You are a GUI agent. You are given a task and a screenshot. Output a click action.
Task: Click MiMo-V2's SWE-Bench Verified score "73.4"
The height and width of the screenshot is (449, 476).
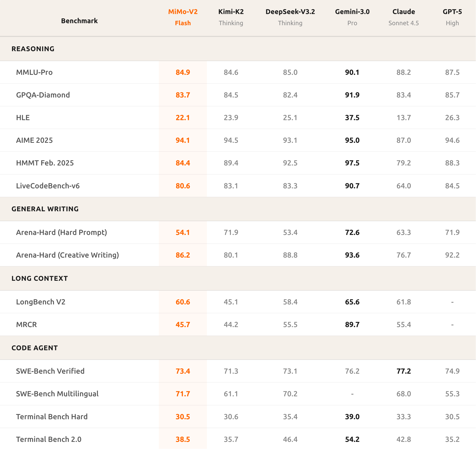tap(183, 371)
